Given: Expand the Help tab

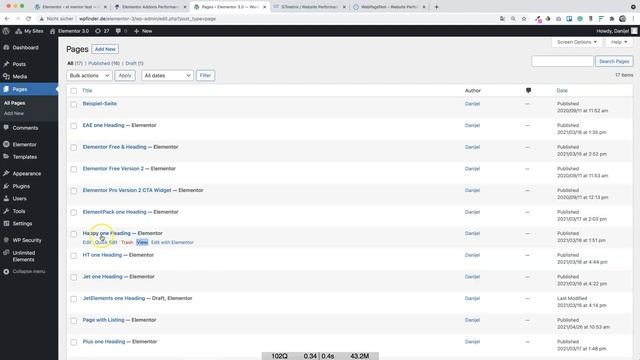Looking at the screenshot, I should [619, 42].
